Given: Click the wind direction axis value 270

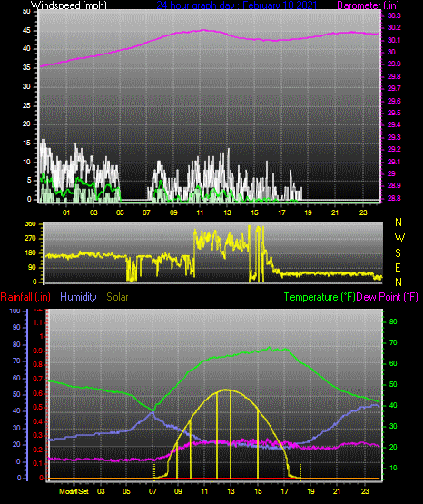Looking at the screenshot, I should click(31, 239).
